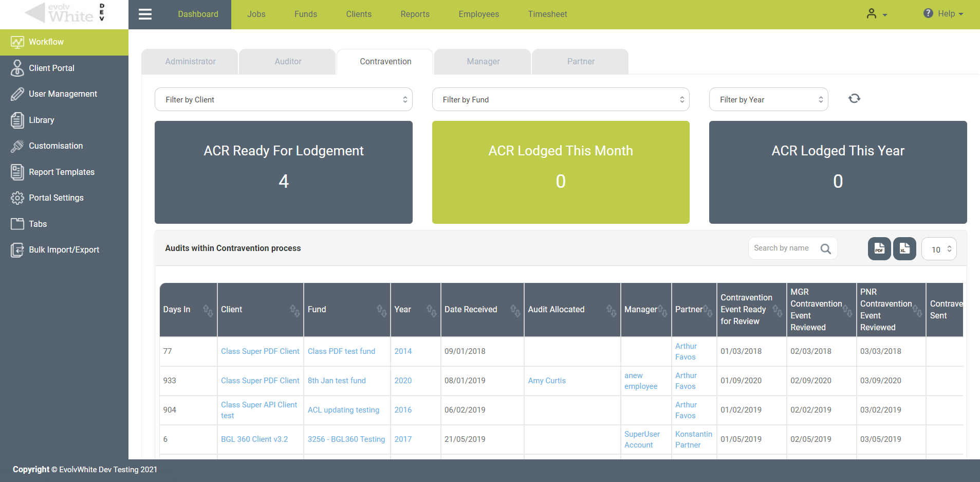Click the Arthur Favos partner link
This screenshot has width=980, height=482.
686,351
